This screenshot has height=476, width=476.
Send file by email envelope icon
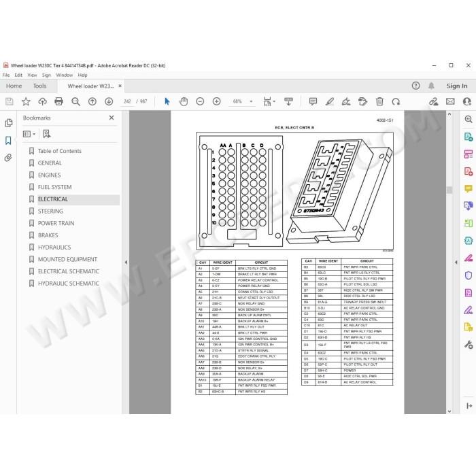coord(450,101)
